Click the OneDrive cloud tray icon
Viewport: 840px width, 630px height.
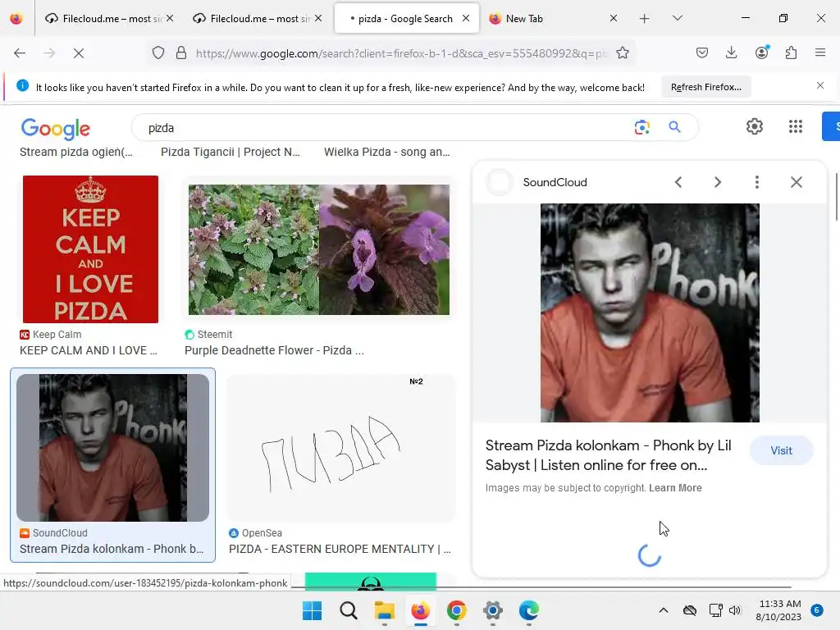(690, 610)
